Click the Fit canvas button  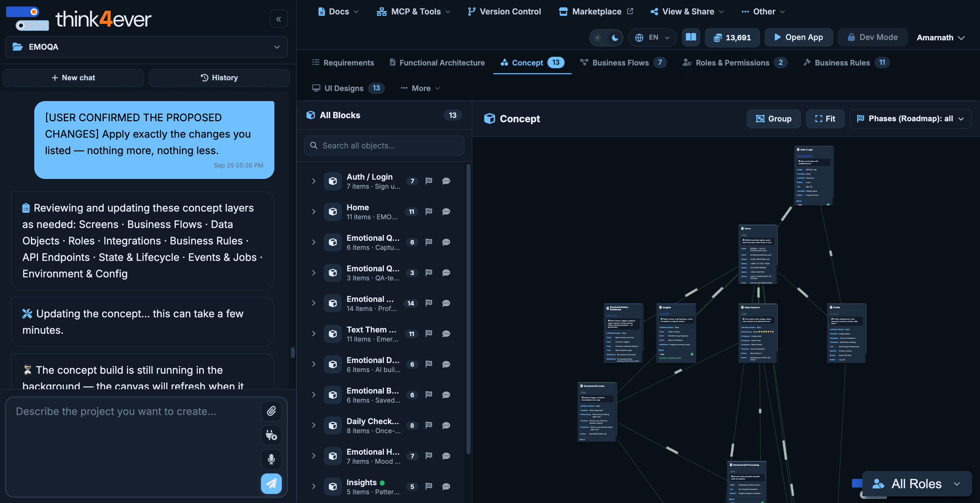[x=825, y=119]
